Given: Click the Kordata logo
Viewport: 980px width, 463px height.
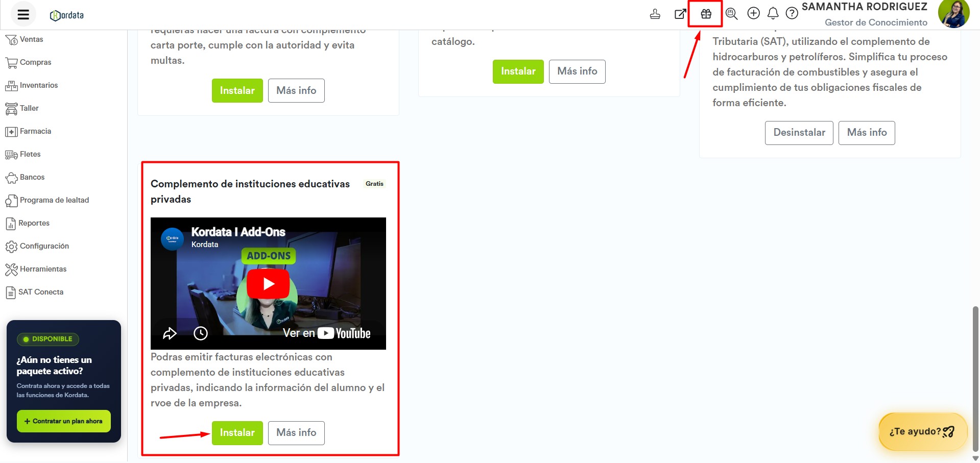Looking at the screenshot, I should tap(67, 15).
